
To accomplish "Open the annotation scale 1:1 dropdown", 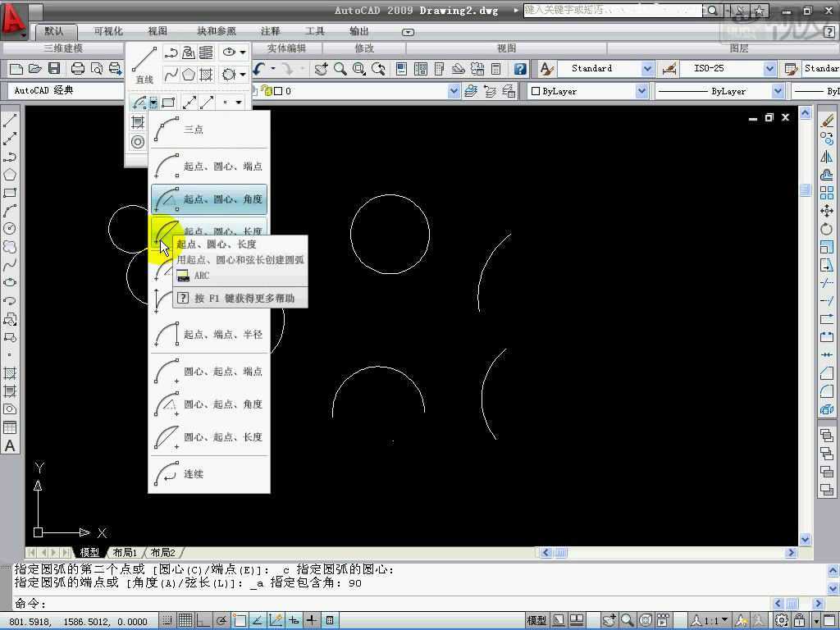I will click(x=710, y=620).
